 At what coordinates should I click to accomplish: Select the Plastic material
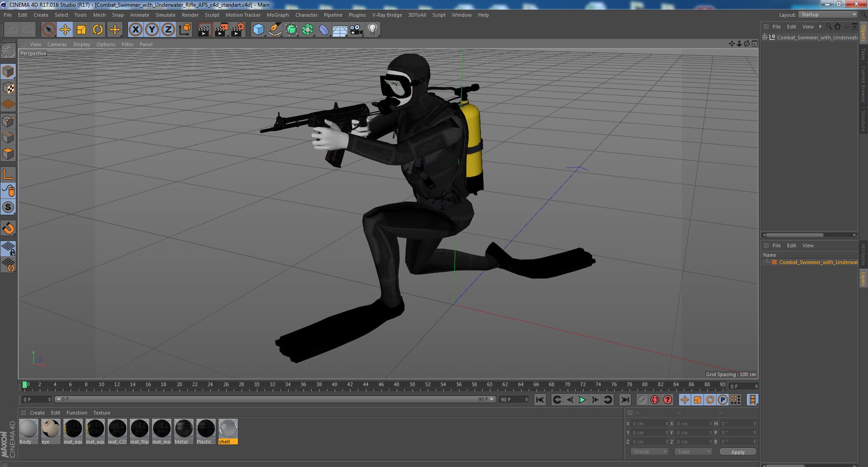pos(206,432)
